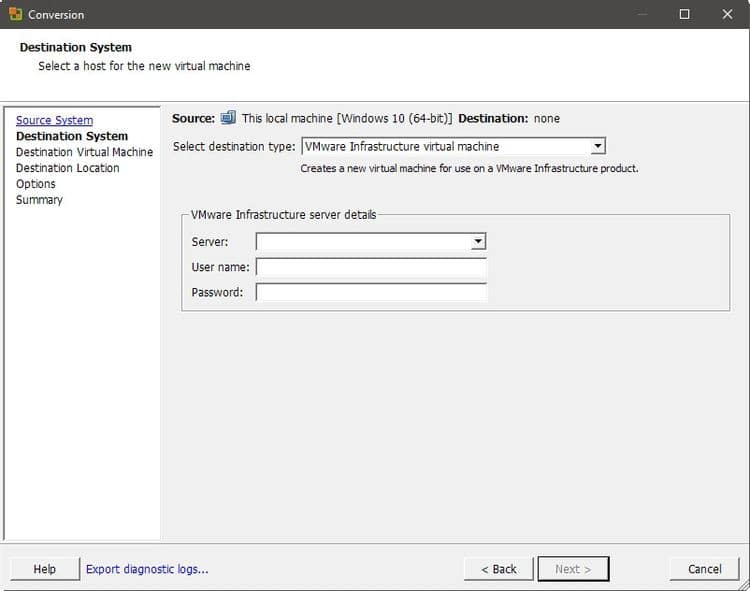Click the VMware Infrastructure virtual machine combo box

click(453, 146)
